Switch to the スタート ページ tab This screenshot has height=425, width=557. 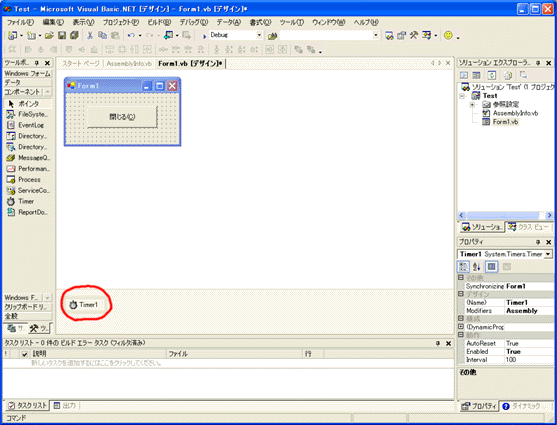click(x=81, y=64)
